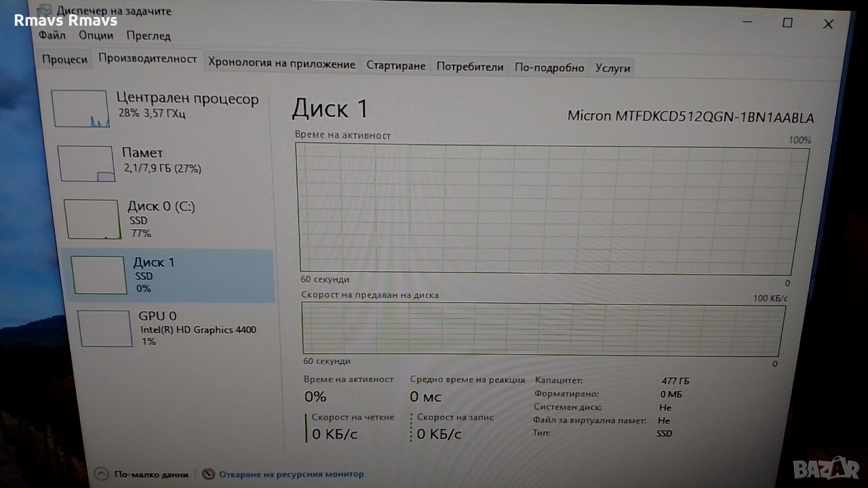Viewport: 868px width, 488px height.
Task: Close the Task Manager window
Action: click(828, 24)
